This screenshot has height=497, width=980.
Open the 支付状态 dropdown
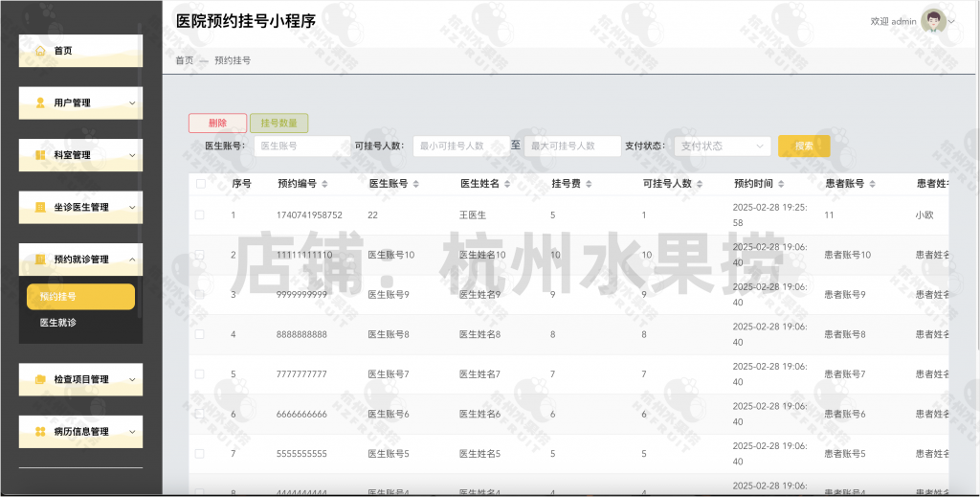point(722,147)
